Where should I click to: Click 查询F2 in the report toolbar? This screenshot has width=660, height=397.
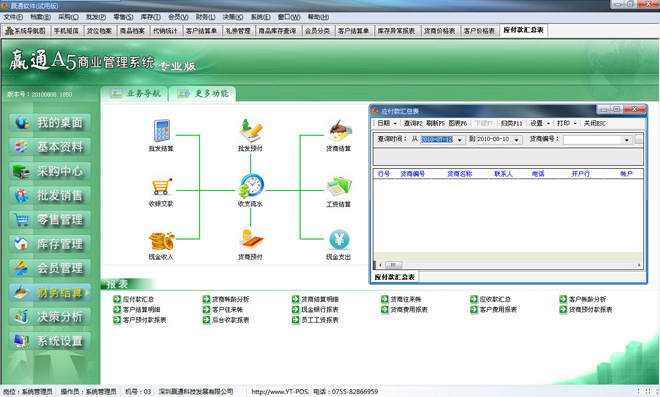pyautogui.click(x=413, y=123)
